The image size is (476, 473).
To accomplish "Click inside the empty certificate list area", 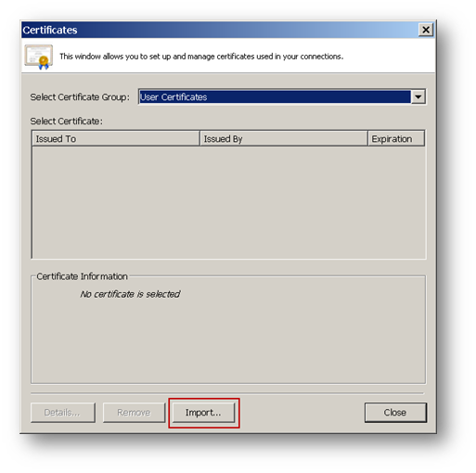I will [228, 202].
